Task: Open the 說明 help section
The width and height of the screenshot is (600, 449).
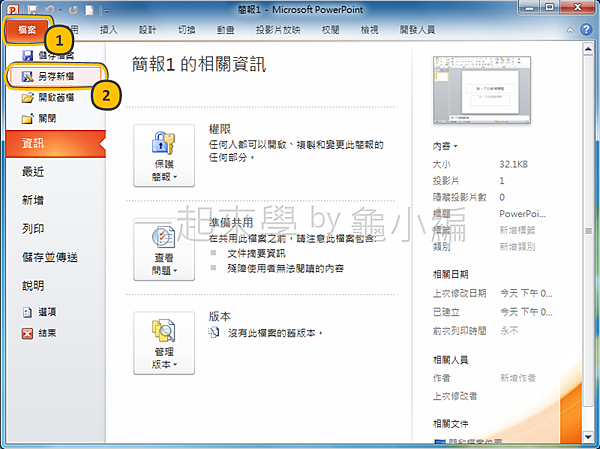Action: (x=33, y=286)
